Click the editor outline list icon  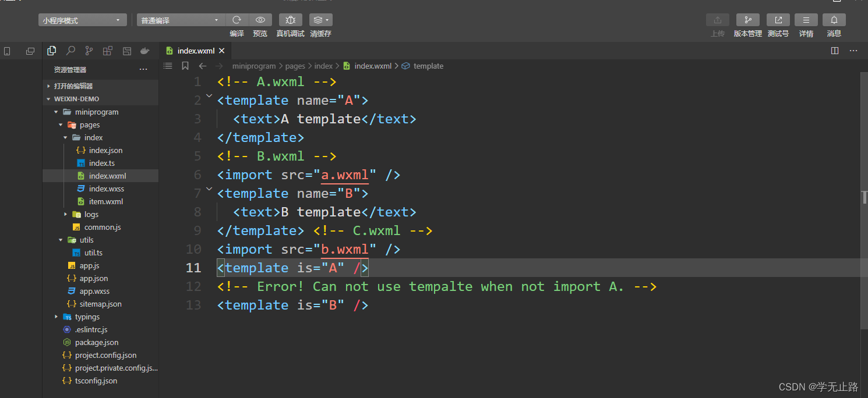(168, 66)
